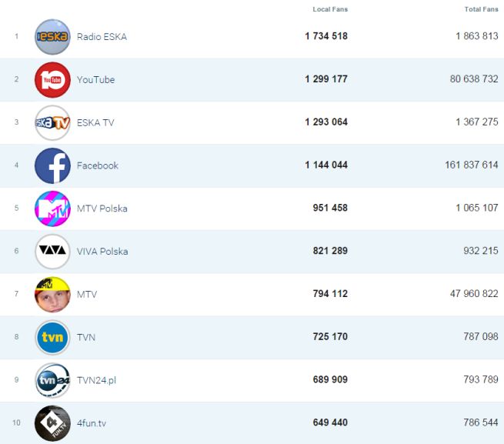Viewport: 504px width, 444px height.
Task: Click the Radio ESKA logo icon
Action: click(x=52, y=37)
